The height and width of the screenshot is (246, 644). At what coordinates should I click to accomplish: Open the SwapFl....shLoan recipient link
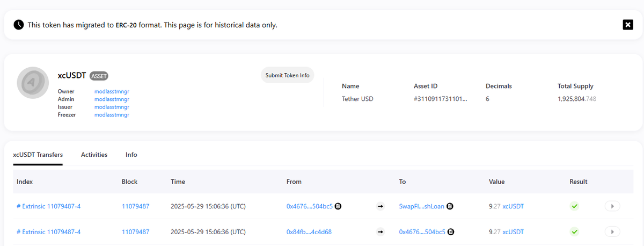coord(422,206)
